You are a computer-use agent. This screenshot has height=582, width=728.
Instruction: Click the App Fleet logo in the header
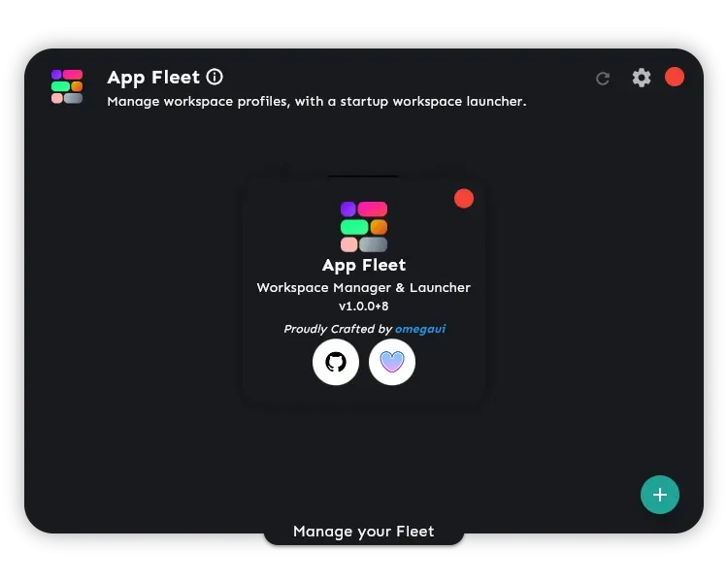(x=67, y=86)
